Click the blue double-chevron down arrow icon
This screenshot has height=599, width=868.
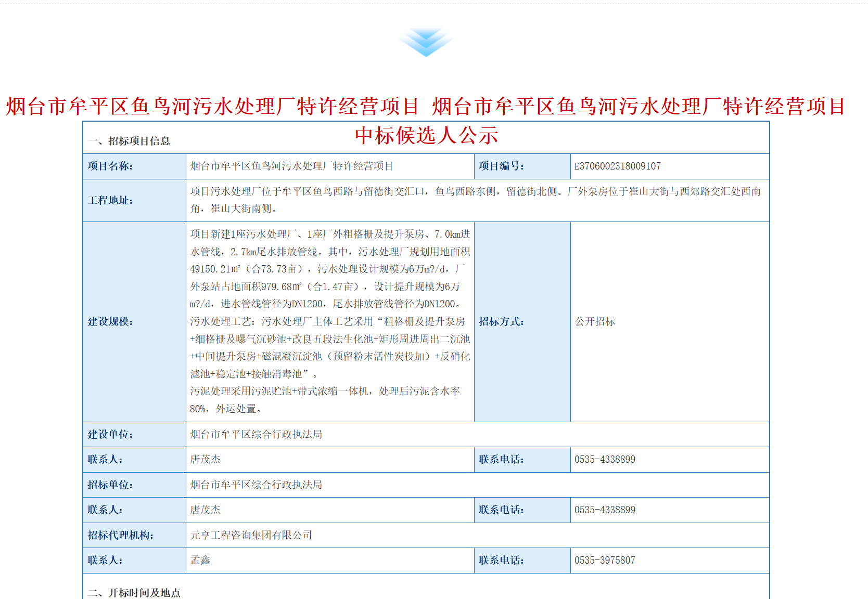426,42
